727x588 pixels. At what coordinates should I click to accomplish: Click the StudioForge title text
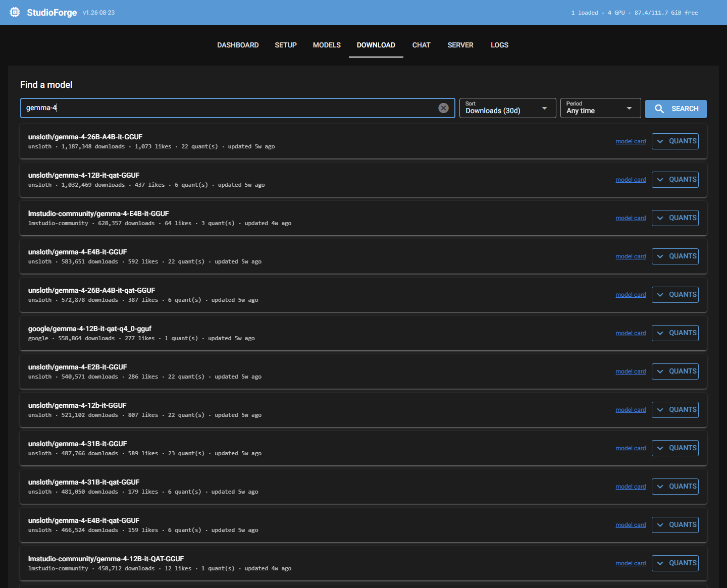[x=52, y=13]
